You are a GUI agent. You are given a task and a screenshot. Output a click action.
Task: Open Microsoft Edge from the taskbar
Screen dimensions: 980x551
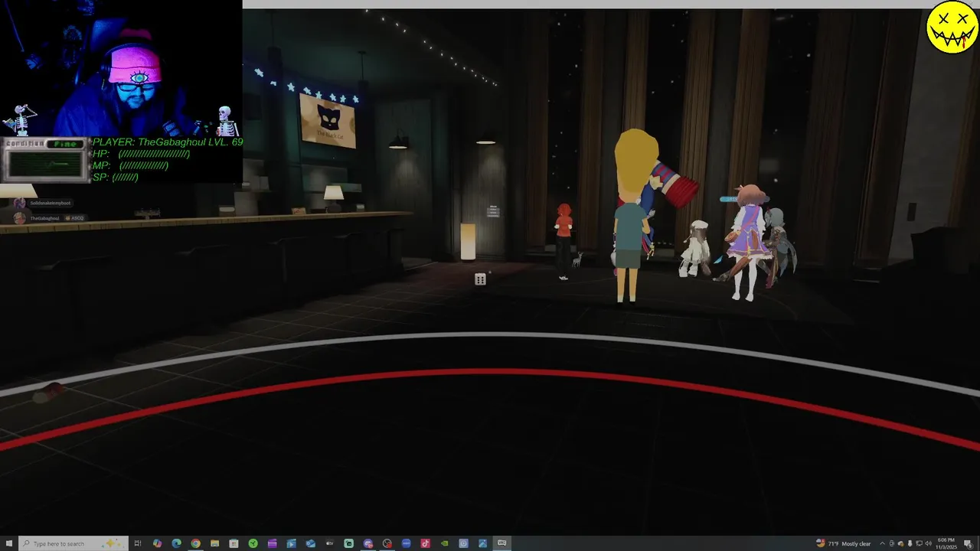click(x=176, y=543)
